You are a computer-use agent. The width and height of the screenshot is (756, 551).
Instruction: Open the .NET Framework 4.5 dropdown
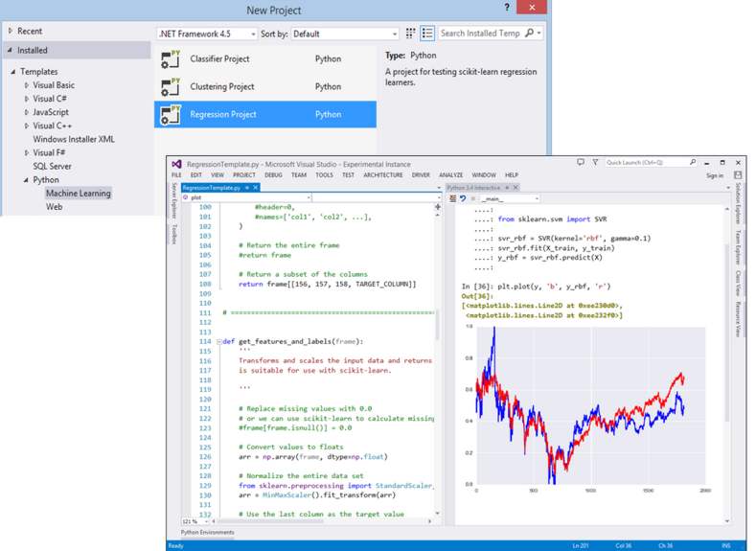pyautogui.click(x=207, y=34)
